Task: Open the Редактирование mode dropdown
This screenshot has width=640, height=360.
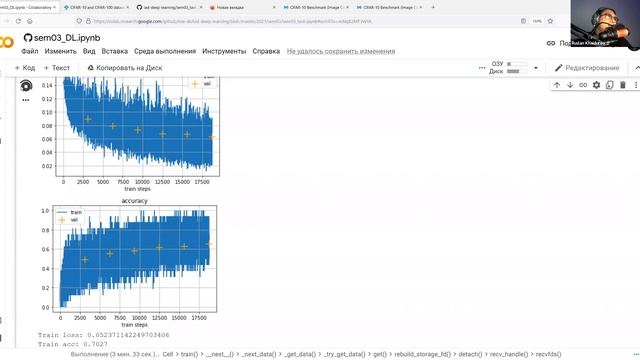Action: point(587,68)
